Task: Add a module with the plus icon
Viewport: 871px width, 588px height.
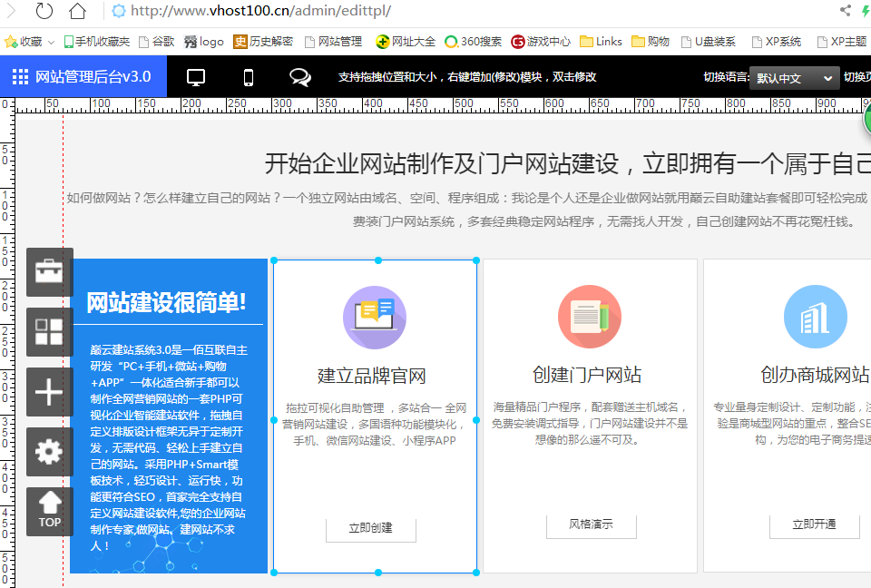Action: (x=49, y=392)
